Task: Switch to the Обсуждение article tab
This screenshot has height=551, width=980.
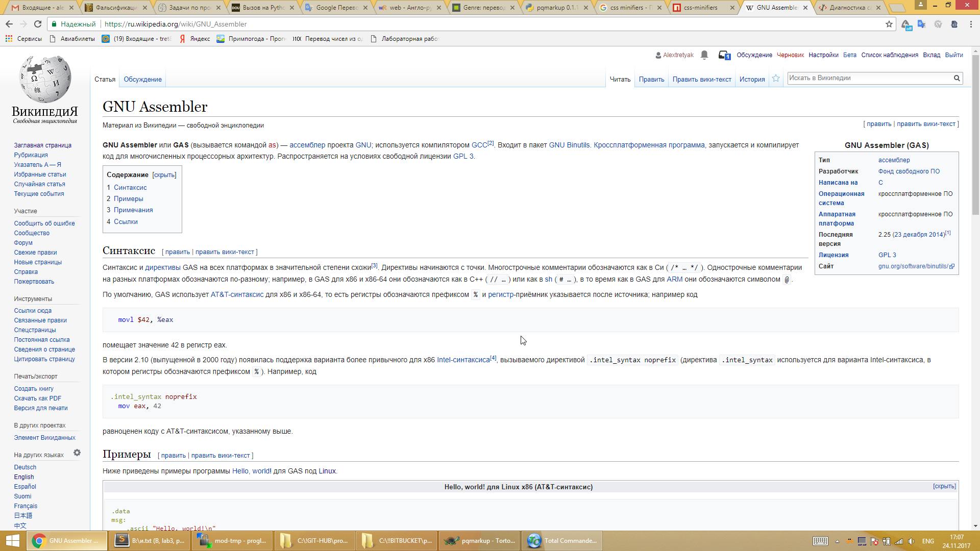Action: [x=142, y=80]
